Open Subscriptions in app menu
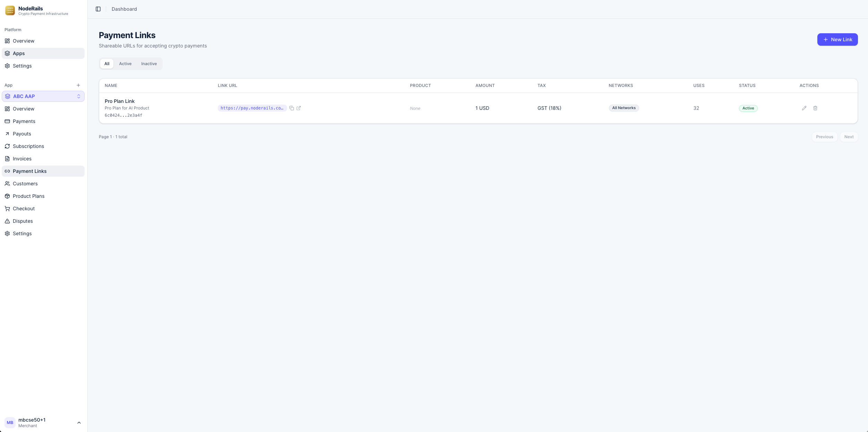The height and width of the screenshot is (432, 868). coord(28,146)
